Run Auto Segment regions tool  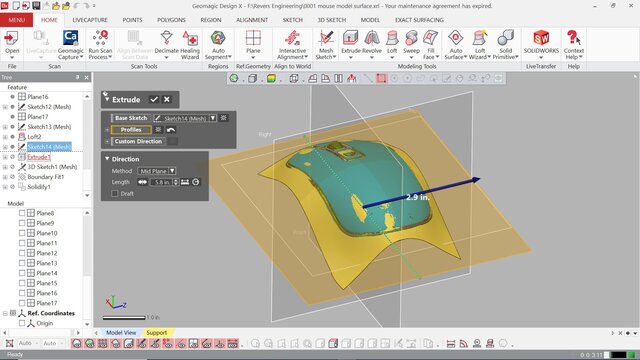click(x=218, y=44)
